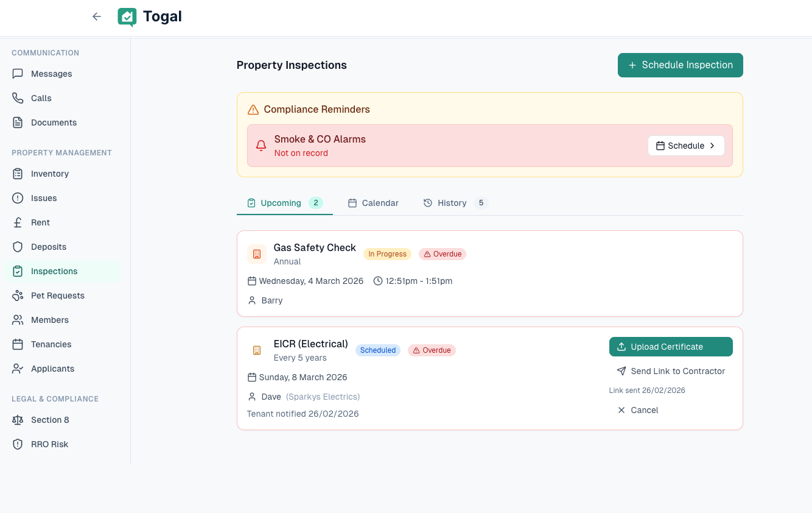Screen dimensions: 812x513
Task: Click the bell icon in Smoke & CO Alarms
Action: (x=261, y=146)
